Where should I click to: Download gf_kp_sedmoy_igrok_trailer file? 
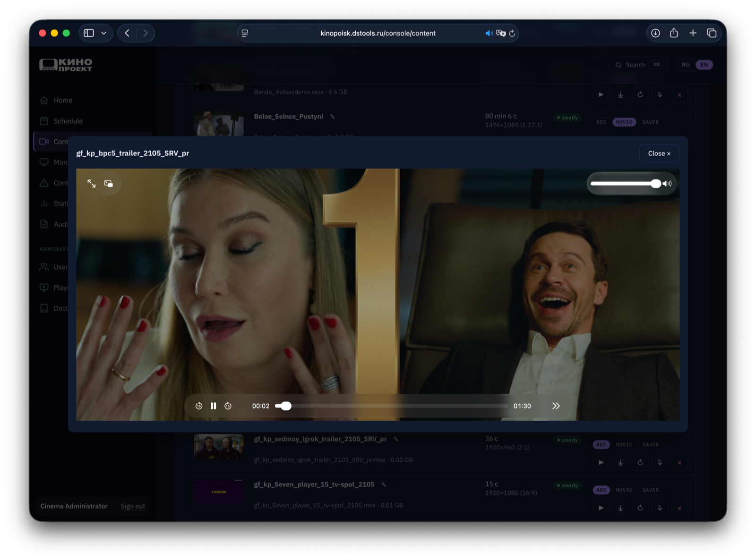(x=621, y=463)
